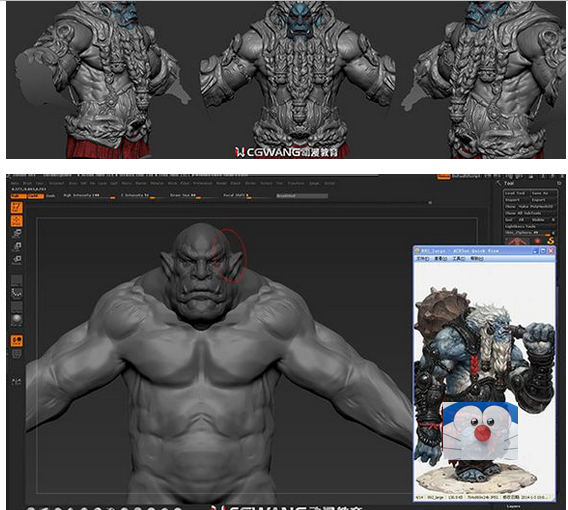
Task: Activate the orange Edit mode button
Action: tap(16, 207)
